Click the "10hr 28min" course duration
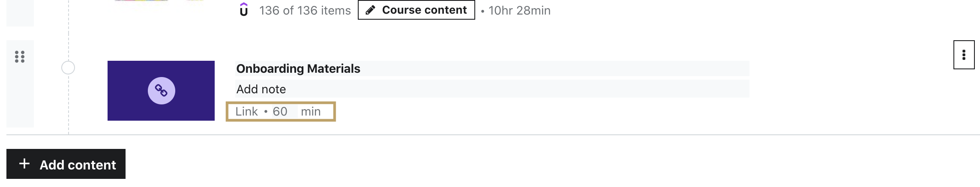This screenshot has width=980, height=187. tap(519, 10)
